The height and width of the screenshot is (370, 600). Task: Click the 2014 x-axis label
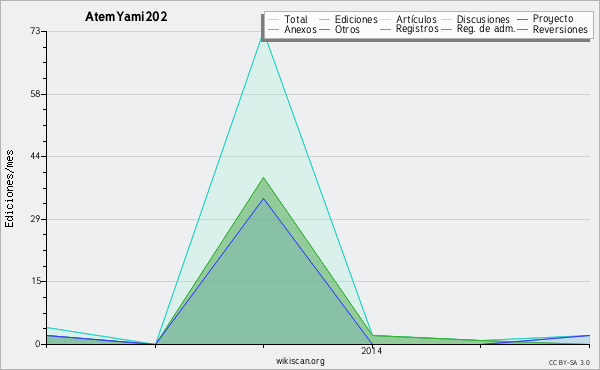[371, 351]
